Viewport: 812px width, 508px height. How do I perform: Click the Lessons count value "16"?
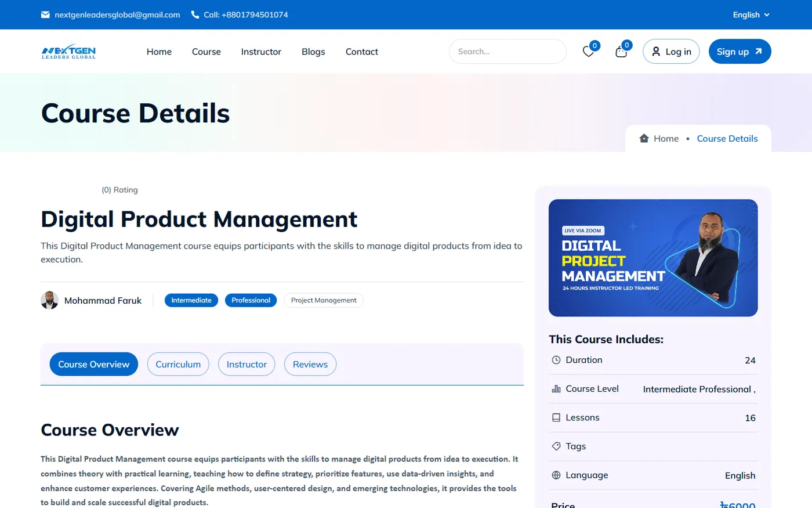(750, 418)
